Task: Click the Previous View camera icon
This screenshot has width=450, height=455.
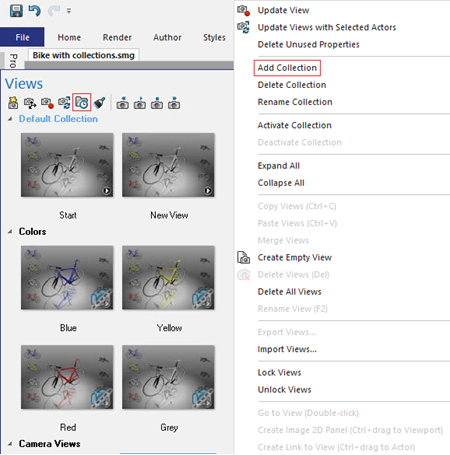Action: click(123, 103)
